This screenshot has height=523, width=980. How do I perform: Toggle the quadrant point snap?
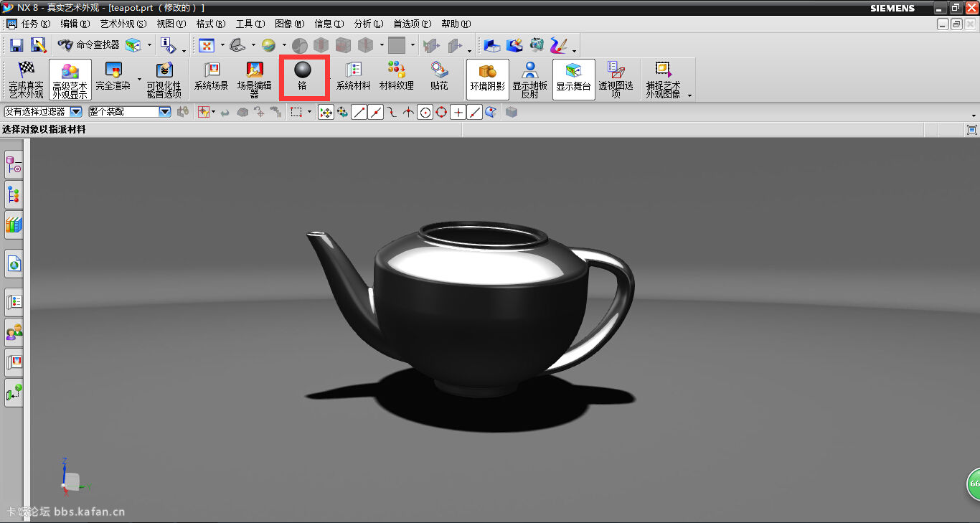click(x=441, y=112)
